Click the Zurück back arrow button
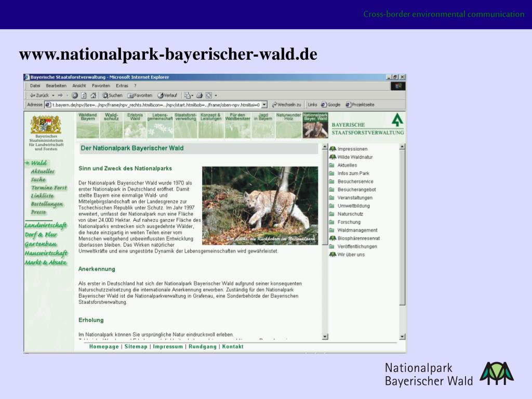 (38, 96)
